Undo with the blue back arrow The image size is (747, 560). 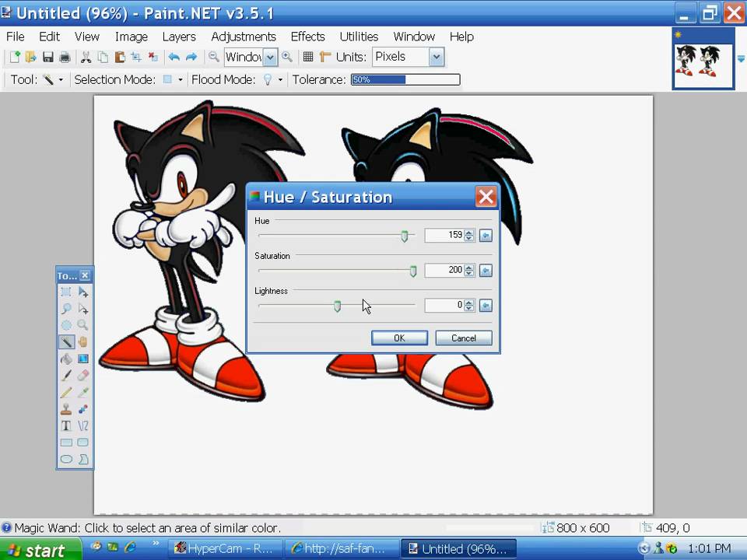[x=174, y=57]
